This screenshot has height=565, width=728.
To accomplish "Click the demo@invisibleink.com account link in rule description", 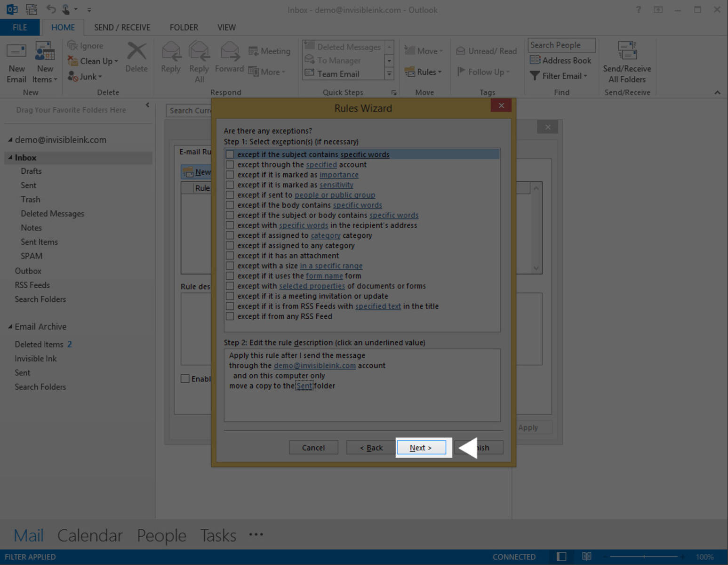I will click(x=315, y=365).
